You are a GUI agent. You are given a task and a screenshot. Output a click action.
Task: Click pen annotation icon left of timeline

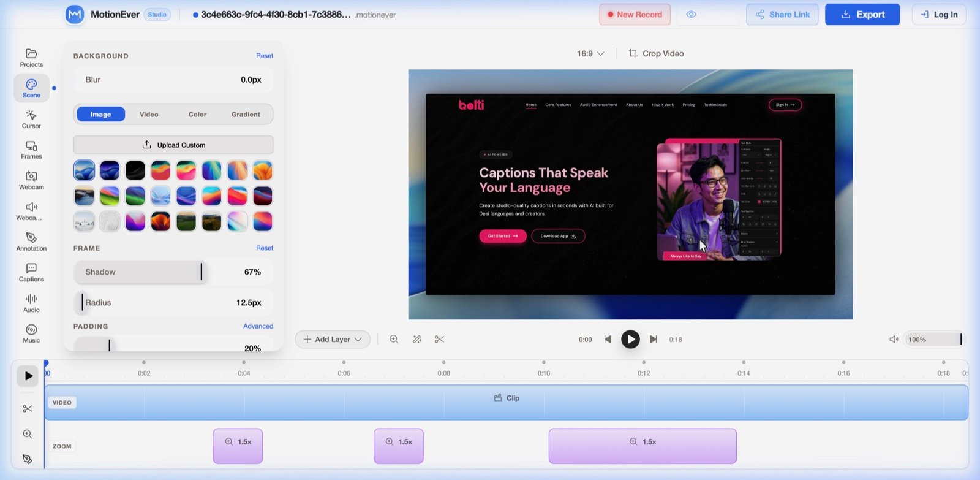[28, 459]
